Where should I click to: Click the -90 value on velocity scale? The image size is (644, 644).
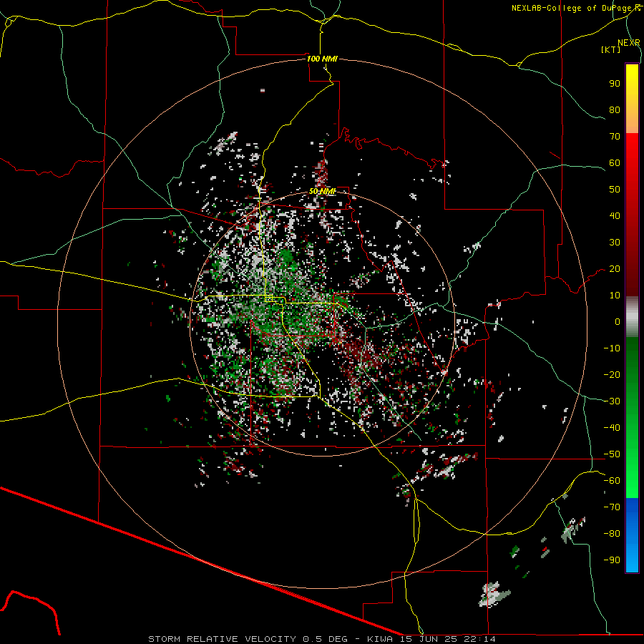coord(612,560)
